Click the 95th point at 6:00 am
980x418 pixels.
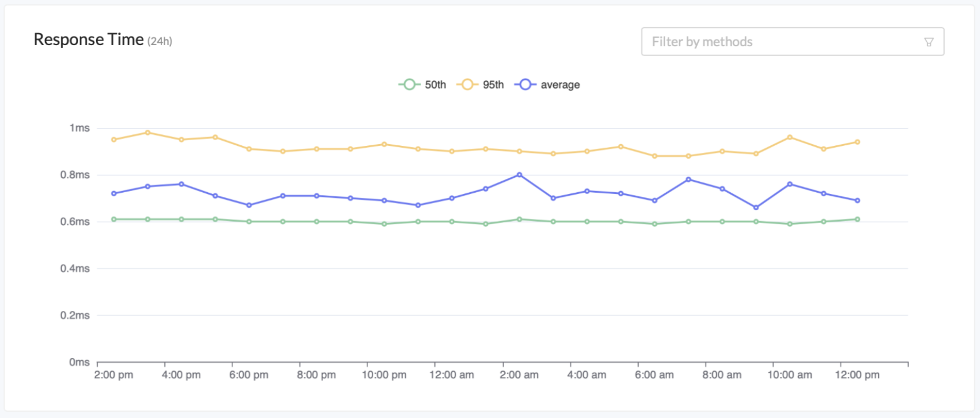coord(654,156)
